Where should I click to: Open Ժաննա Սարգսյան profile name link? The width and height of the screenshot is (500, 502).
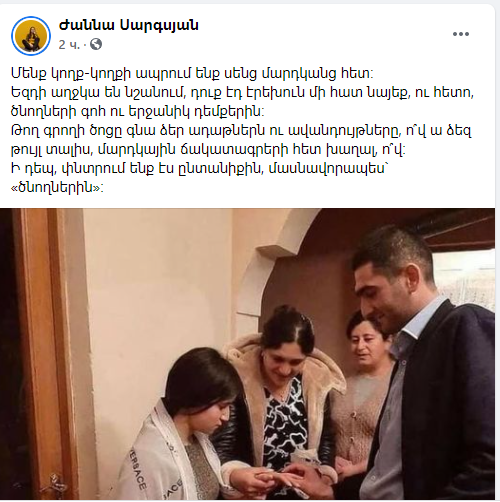coord(129,25)
